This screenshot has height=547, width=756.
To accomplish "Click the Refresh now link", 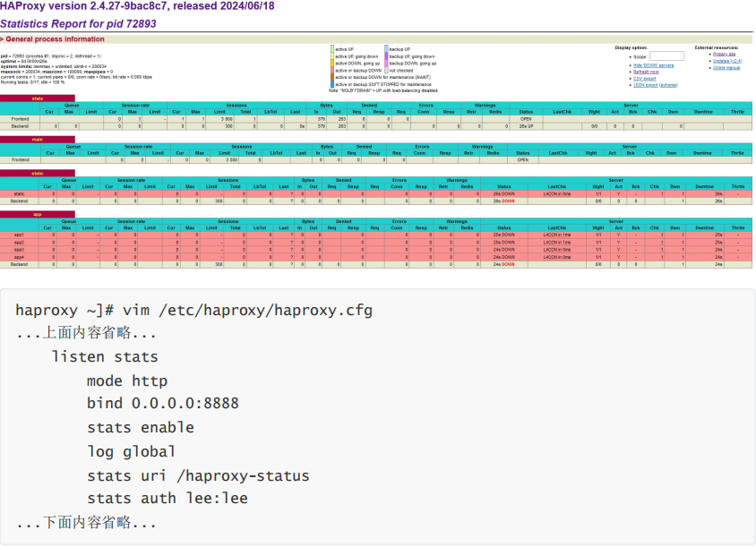I will 646,72.
